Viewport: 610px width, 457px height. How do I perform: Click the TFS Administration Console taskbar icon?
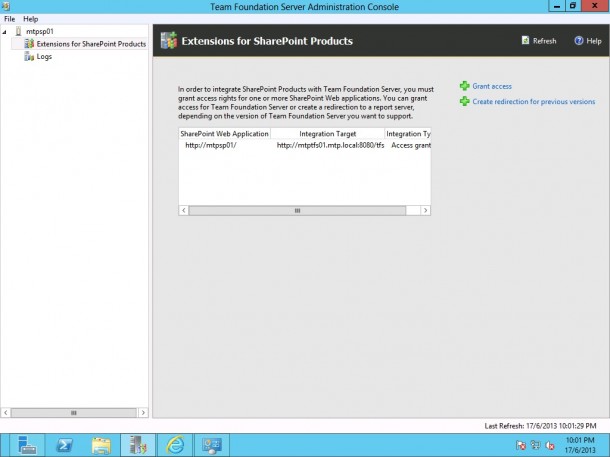138,445
